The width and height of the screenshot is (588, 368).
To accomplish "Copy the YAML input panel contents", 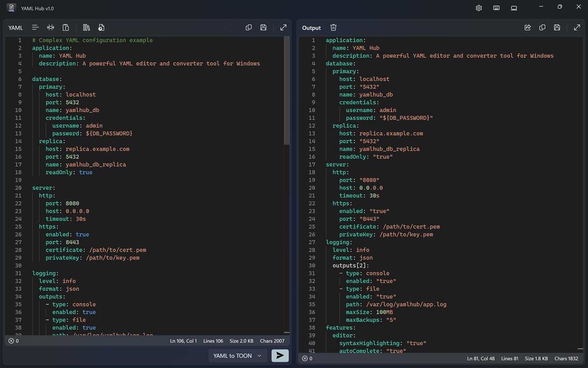I will point(248,28).
